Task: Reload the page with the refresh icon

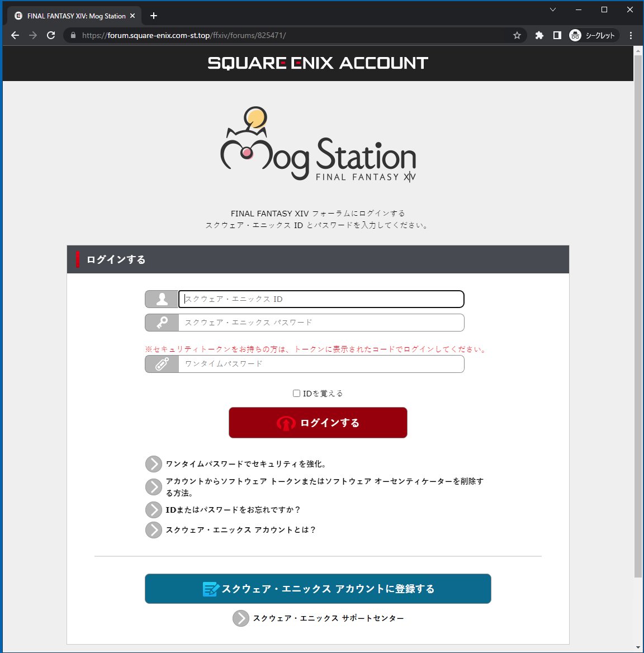Action: tap(51, 35)
